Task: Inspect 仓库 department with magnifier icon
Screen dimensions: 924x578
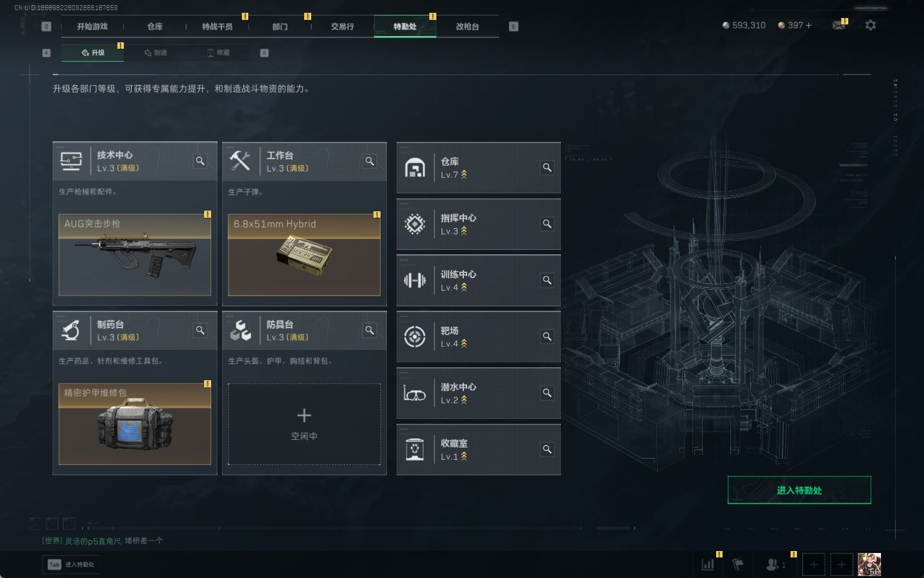Action: 547,168
